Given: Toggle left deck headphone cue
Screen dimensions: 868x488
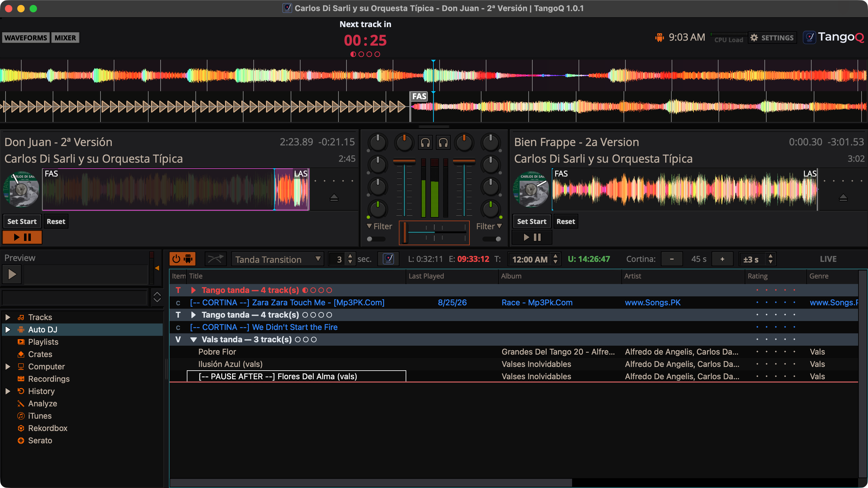Looking at the screenshot, I should [x=425, y=143].
